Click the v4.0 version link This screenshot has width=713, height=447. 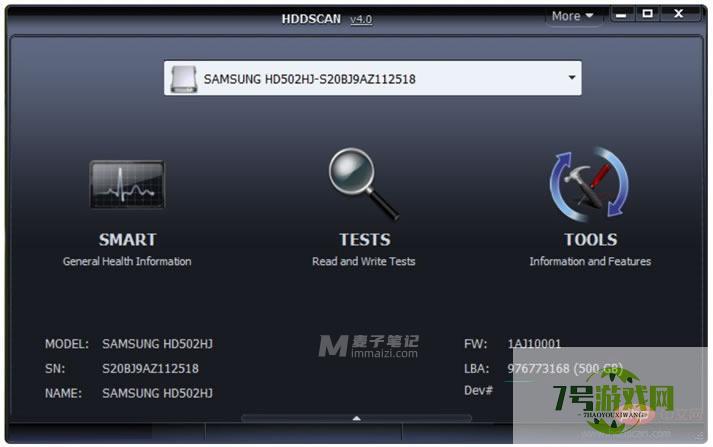coord(361,20)
